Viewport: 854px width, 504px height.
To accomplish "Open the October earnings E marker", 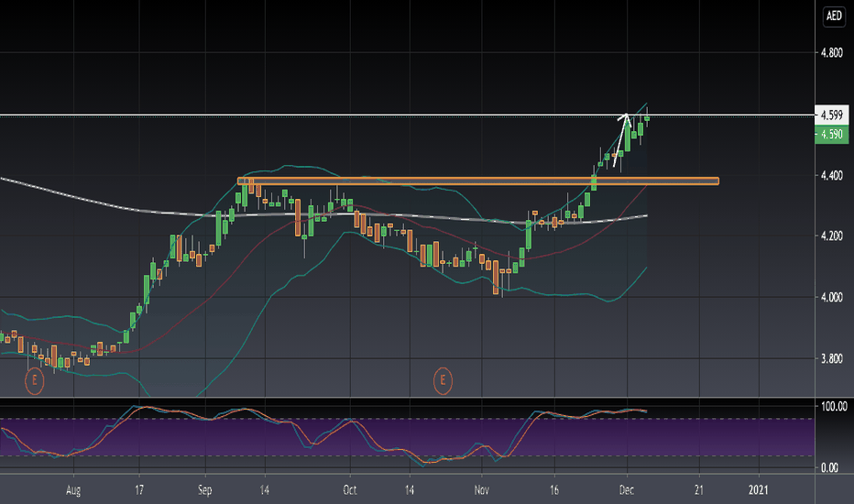I will click(443, 380).
